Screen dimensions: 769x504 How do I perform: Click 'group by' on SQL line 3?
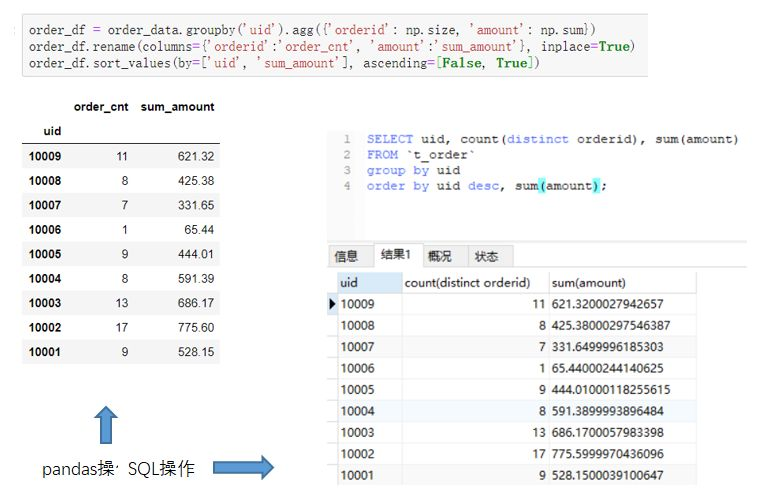[398, 171]
